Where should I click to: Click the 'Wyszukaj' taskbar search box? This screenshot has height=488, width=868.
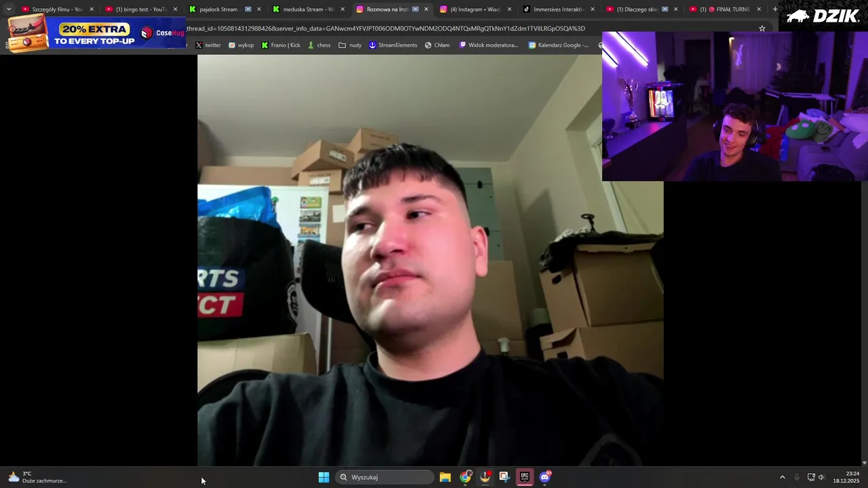[x=386, y=477]
